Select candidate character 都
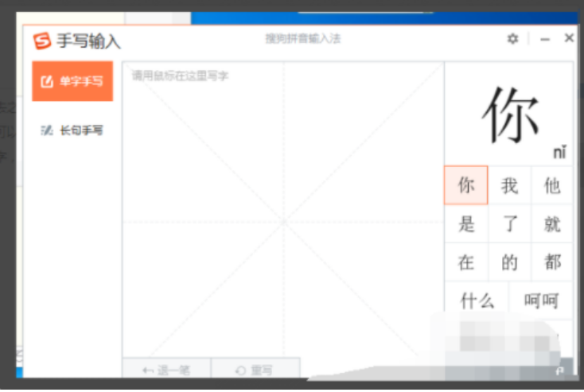Screen dimensions: 584x392 (x=552, y=262)
